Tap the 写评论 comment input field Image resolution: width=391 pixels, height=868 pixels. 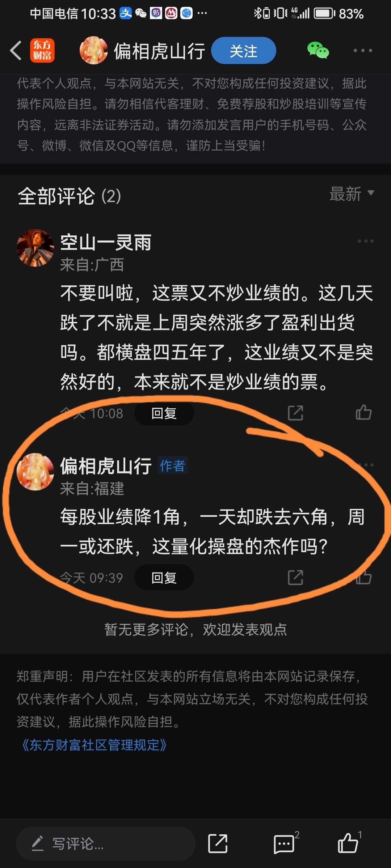[106, 843]
